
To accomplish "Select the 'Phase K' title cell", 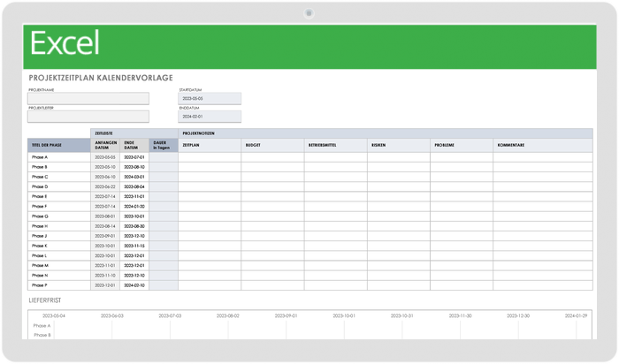I will point(59,246).
